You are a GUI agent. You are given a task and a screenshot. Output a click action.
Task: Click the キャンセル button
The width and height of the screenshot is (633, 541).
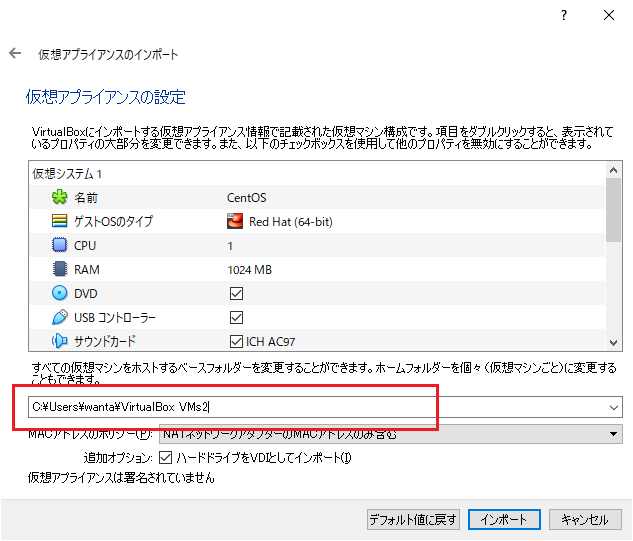click(x=585, y=519)
